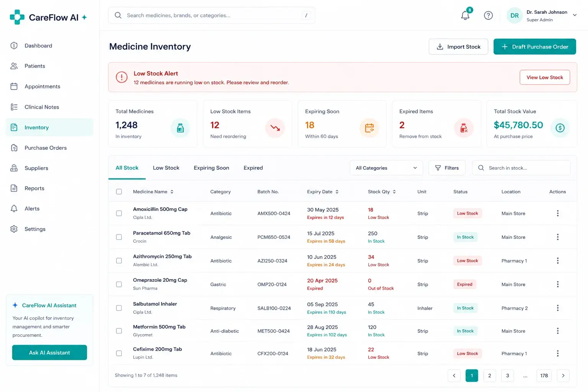Open actions menu for Salbutamol Inhaler

pyautogui.click(x=558, y=308)
